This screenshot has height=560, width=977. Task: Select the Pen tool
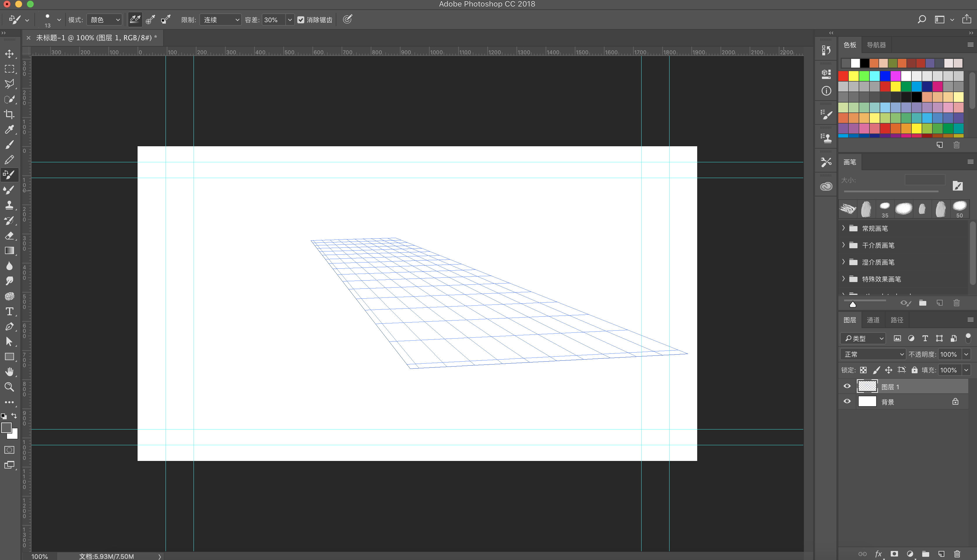(x=9, y=327)
